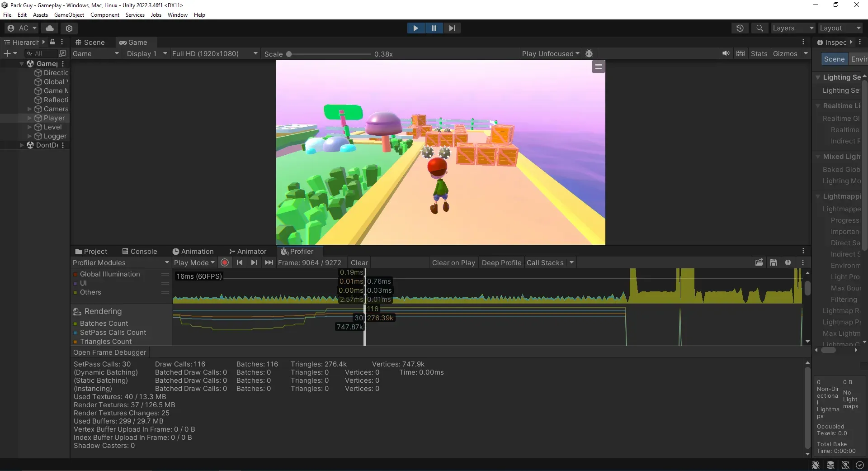Open the Unity Version Control icon

coord(69,28)
